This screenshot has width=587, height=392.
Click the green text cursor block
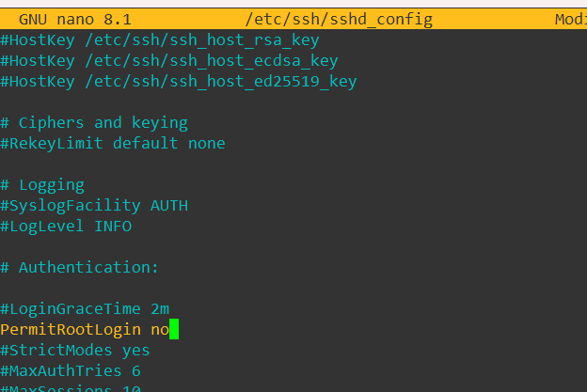174,330
